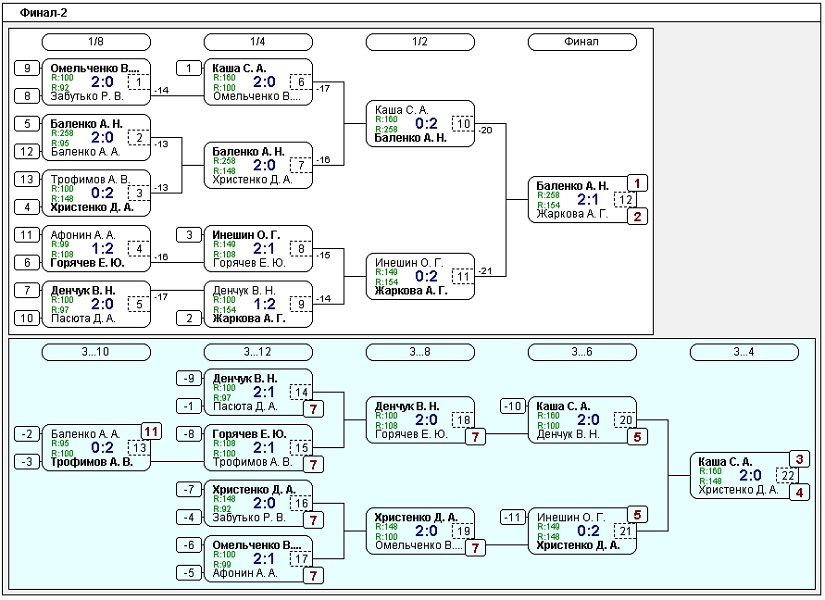
Task: Click seed box 13 left of Трофимов А. В.
Action: tap(27, 179)
